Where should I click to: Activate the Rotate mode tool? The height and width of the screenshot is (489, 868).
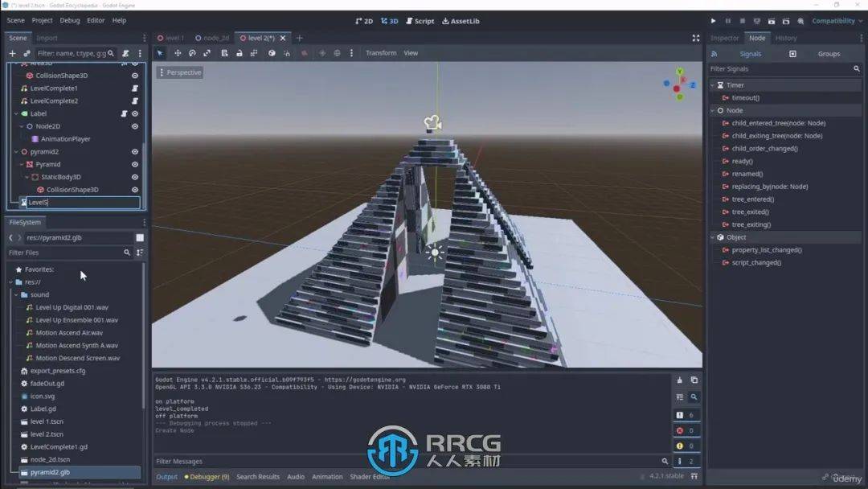(x=192, y=53)
